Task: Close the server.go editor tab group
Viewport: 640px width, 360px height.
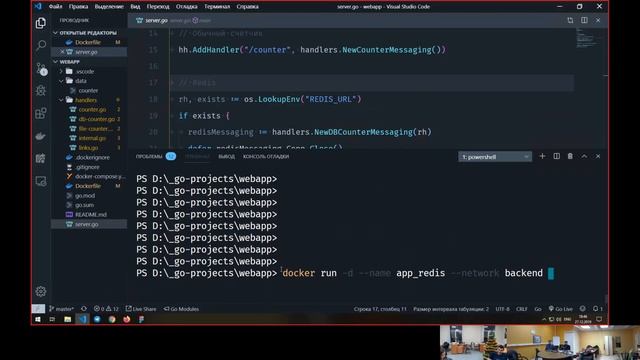Action: (598, 20)
